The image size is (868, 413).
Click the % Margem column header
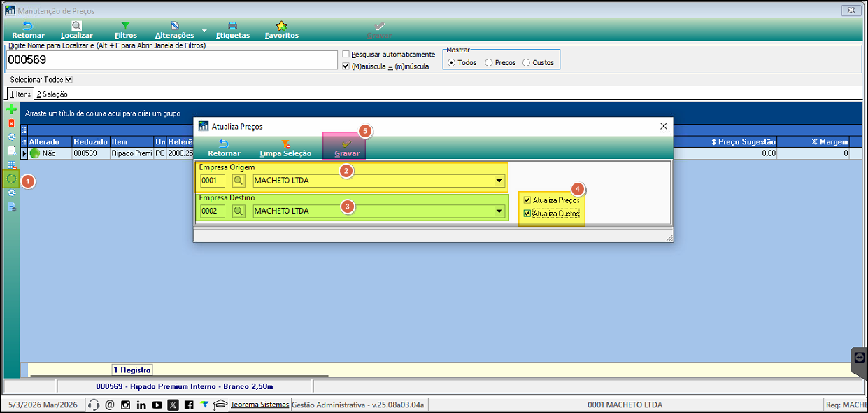click(813, 141)
